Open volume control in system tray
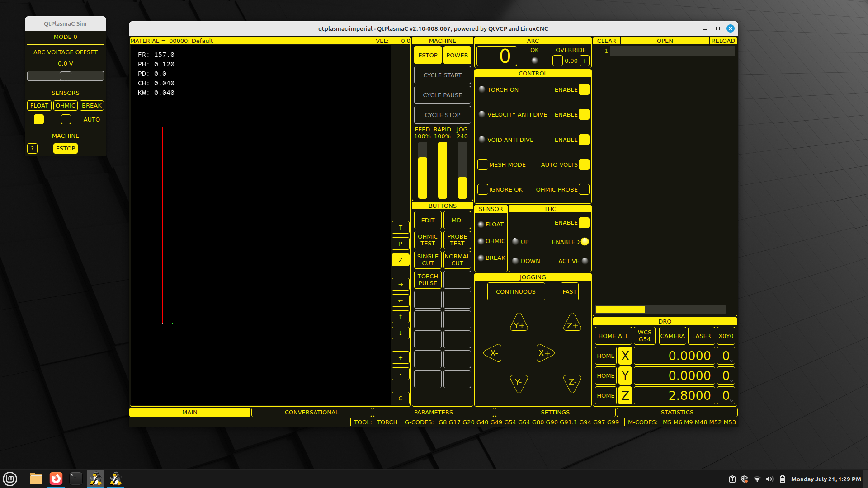868x488 pixels. click(x=770, y=479)
